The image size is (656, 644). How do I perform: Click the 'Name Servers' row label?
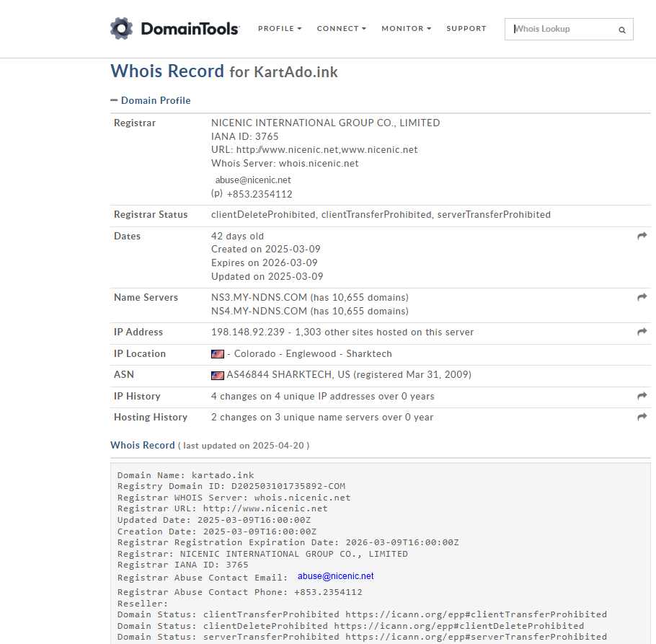tap(146, 298)
